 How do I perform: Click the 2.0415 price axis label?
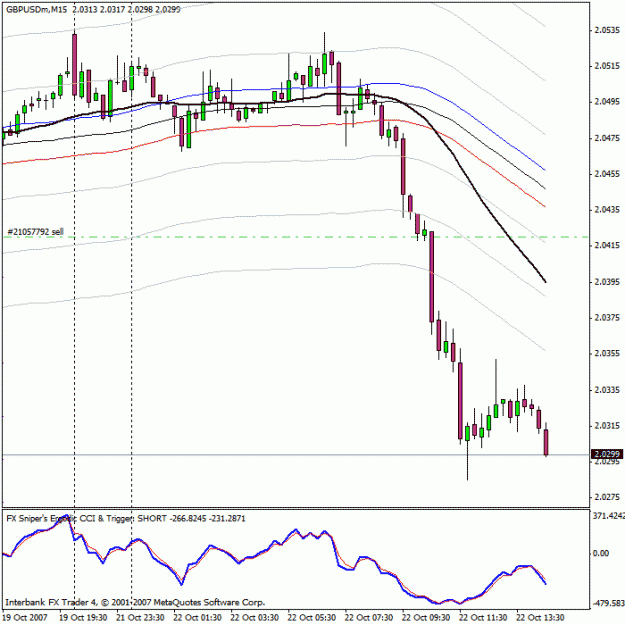click(607, 246)
